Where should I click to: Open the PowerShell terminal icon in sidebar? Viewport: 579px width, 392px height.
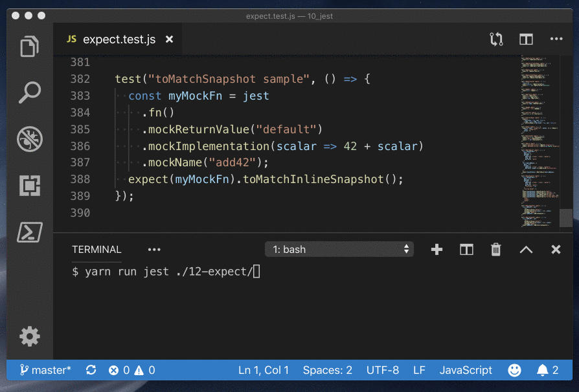point(30,232)
